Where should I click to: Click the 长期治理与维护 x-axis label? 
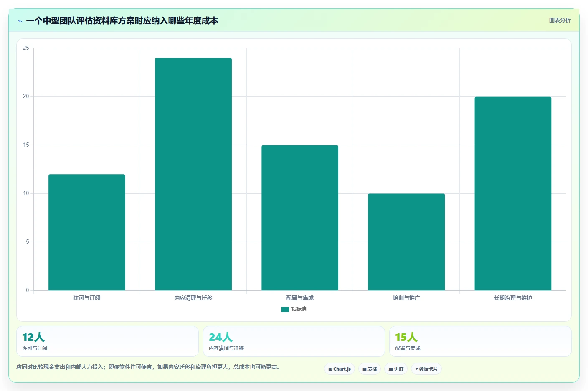[513, 298]
